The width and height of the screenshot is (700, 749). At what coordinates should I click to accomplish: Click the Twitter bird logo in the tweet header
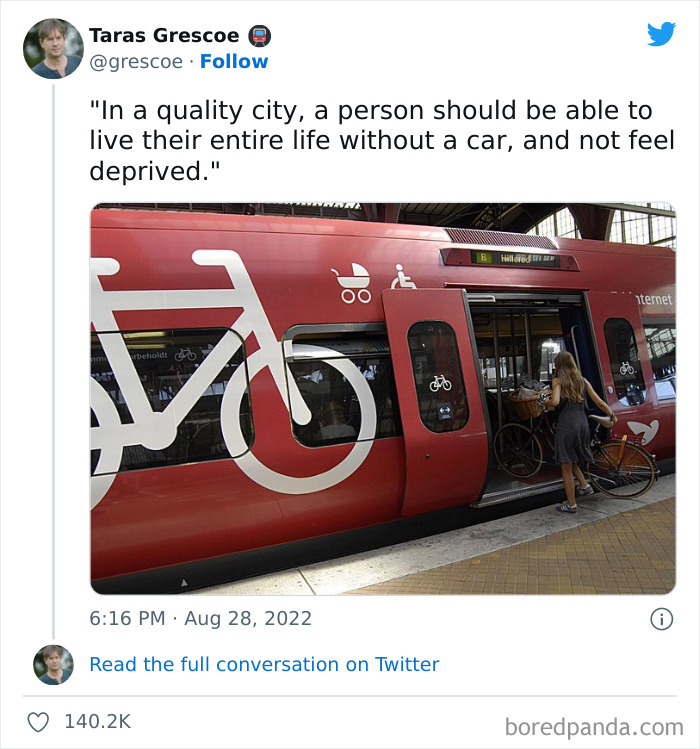[x=661, y=34]
